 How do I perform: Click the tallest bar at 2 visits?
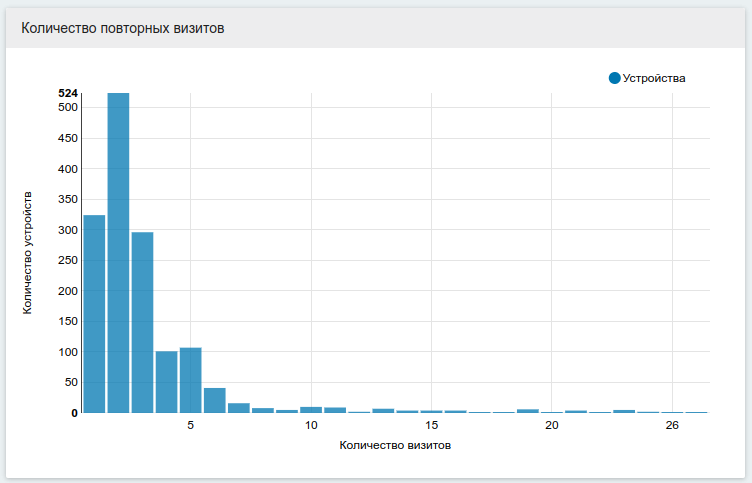pos(118,252)
